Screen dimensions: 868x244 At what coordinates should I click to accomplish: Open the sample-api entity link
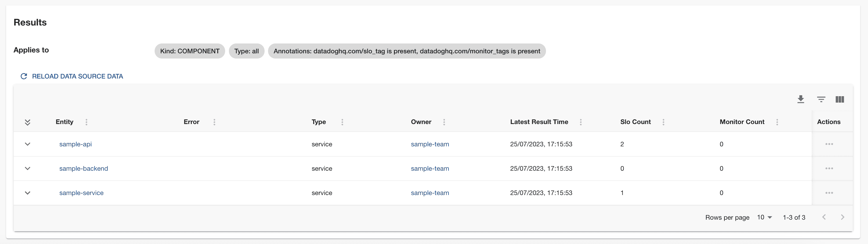click(x=75, y=144)
